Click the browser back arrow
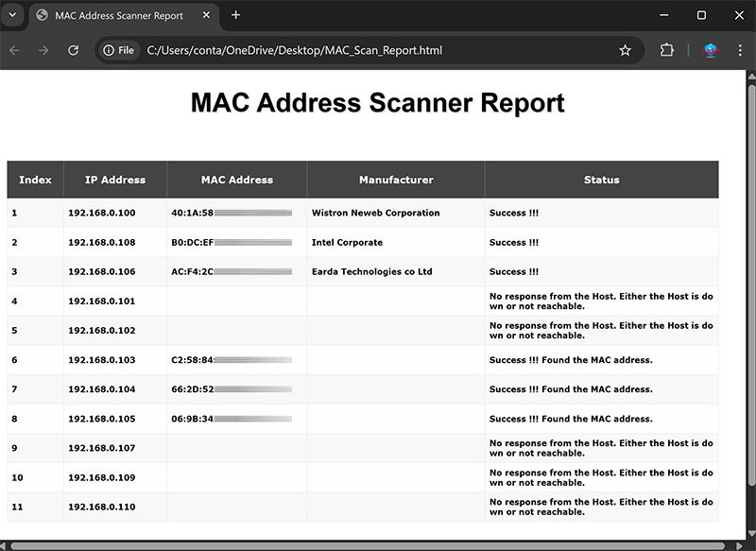Image resolution: width=756 pixels, height=551 pixels. click(14, 50)
